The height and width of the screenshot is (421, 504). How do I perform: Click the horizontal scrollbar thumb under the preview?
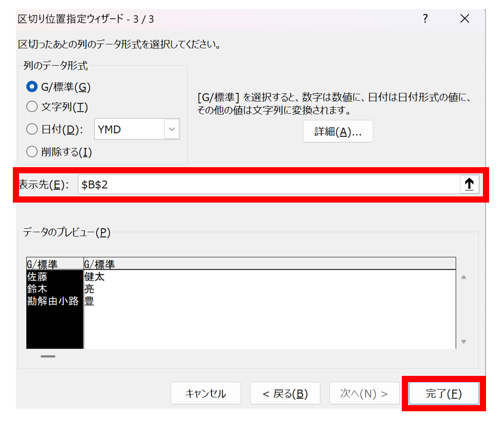coord(48,356)
